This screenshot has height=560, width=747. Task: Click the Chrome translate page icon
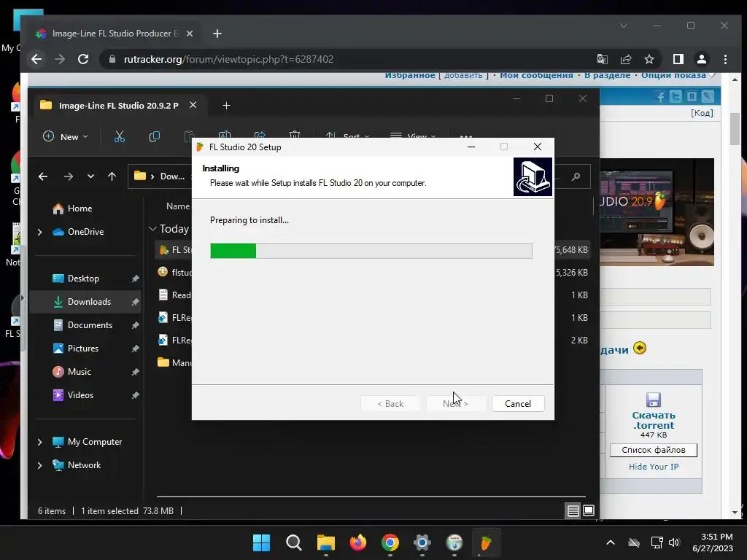(x=602, y=59)
